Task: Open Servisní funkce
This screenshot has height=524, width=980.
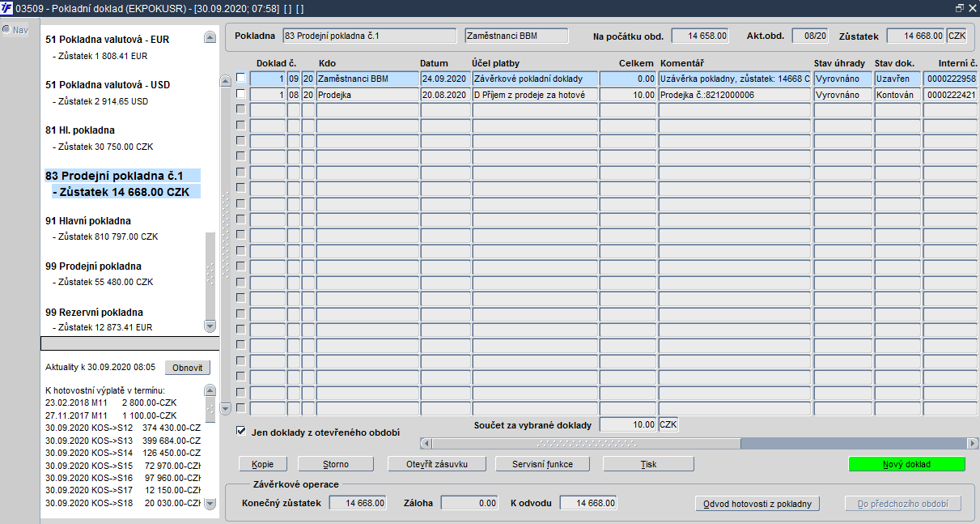Action: pyautogui.click(x=543, y=464)
